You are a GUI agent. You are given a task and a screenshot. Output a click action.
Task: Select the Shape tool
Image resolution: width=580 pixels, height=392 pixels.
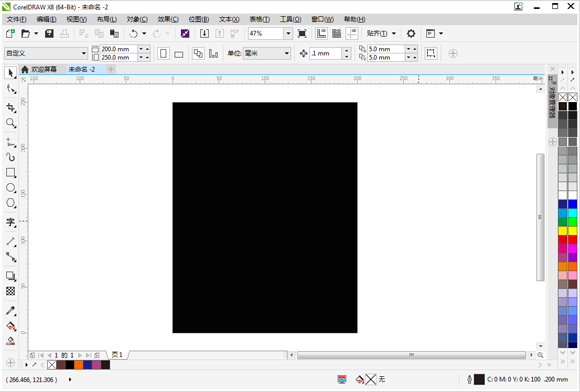coord(10,89)
